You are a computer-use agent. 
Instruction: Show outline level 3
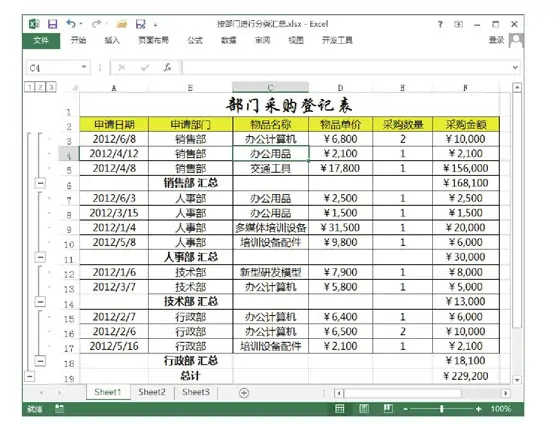coord(51,87)
